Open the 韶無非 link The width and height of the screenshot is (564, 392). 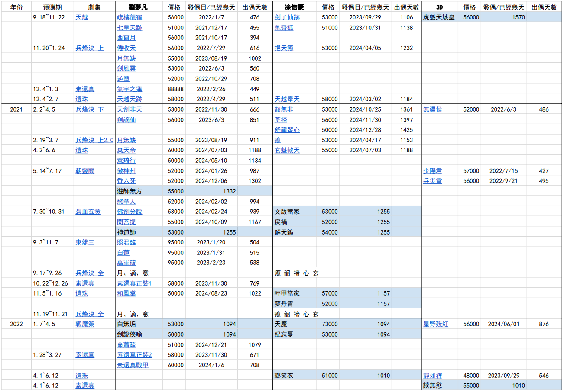pyautogui.click(x=284, y=109)
